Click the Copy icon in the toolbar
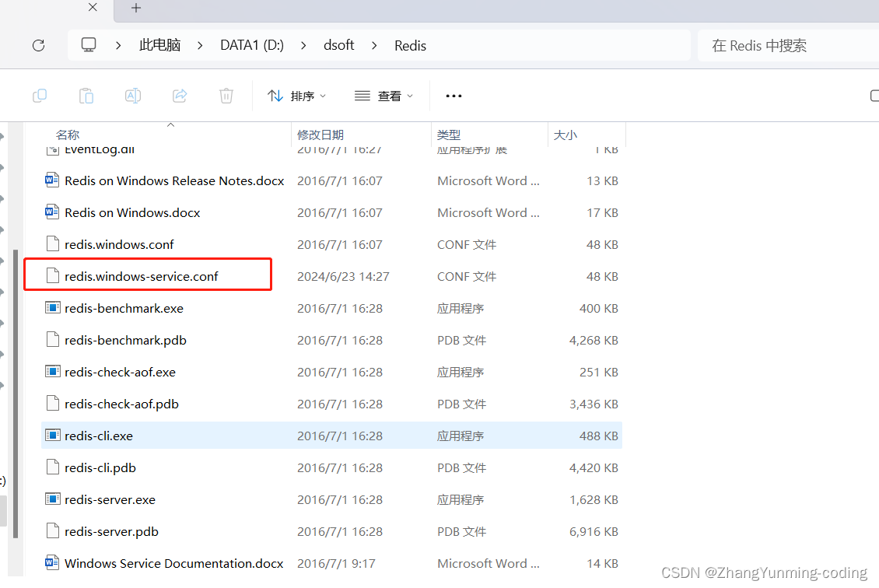This screenshot has width=879, height=588. click(x=39, y=95)
